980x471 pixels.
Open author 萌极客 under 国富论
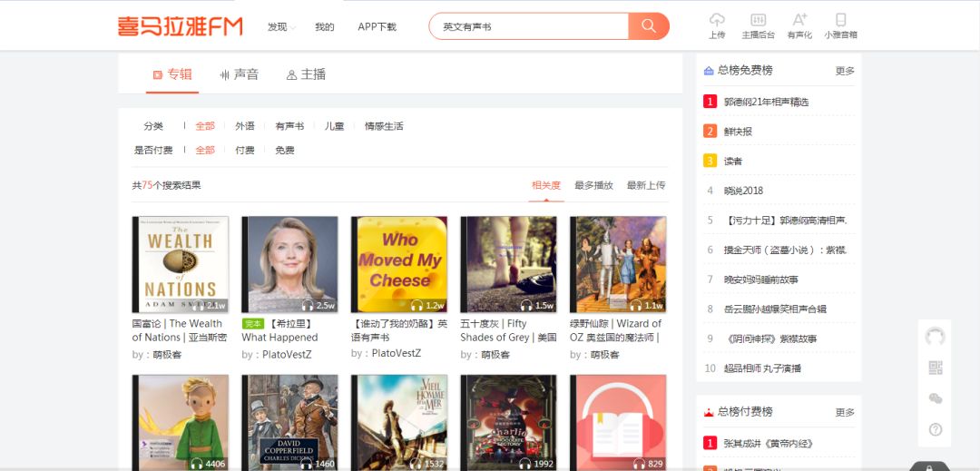tap(167, 355)
